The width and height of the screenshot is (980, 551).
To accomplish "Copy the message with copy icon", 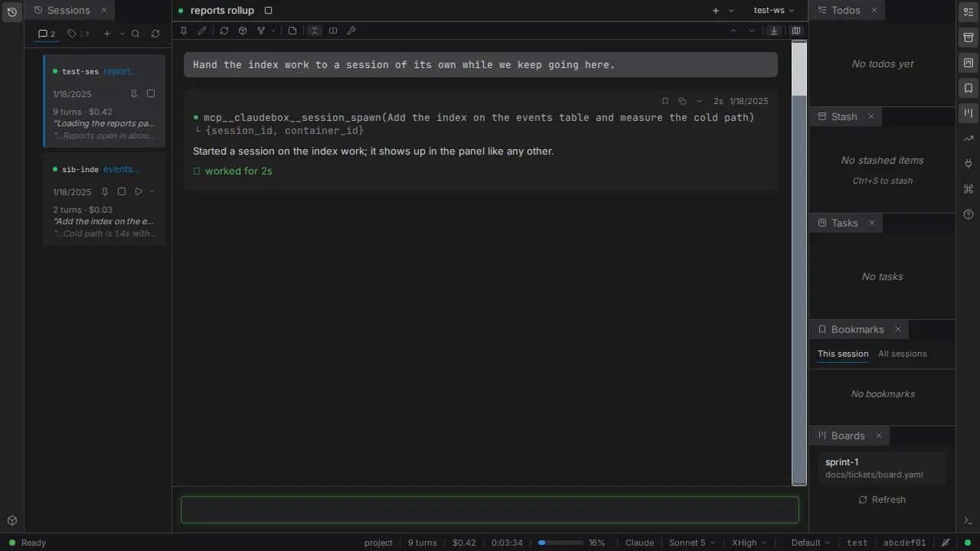I will coord(682,101).
